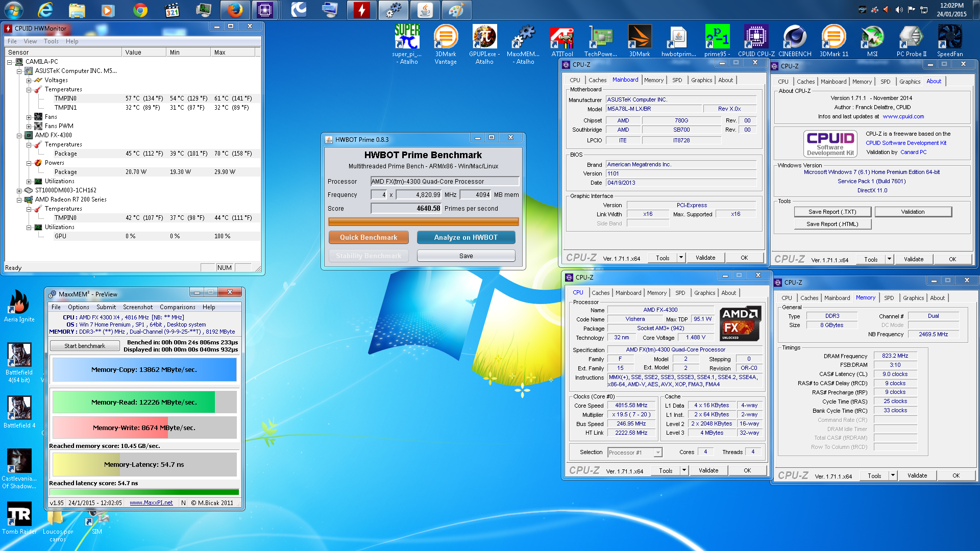Screen dimensions: 980x551
Task: Launch SpeedFan desktop shortcut
Action: coord(950,41)
